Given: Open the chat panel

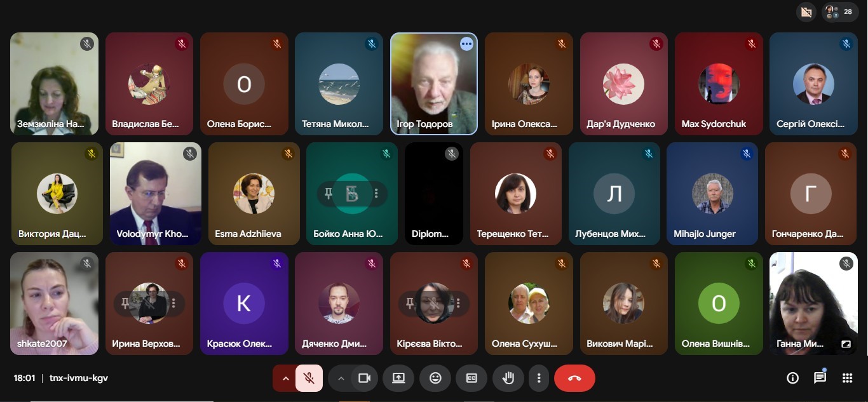Looking at the screenshot, I should 820,379.
